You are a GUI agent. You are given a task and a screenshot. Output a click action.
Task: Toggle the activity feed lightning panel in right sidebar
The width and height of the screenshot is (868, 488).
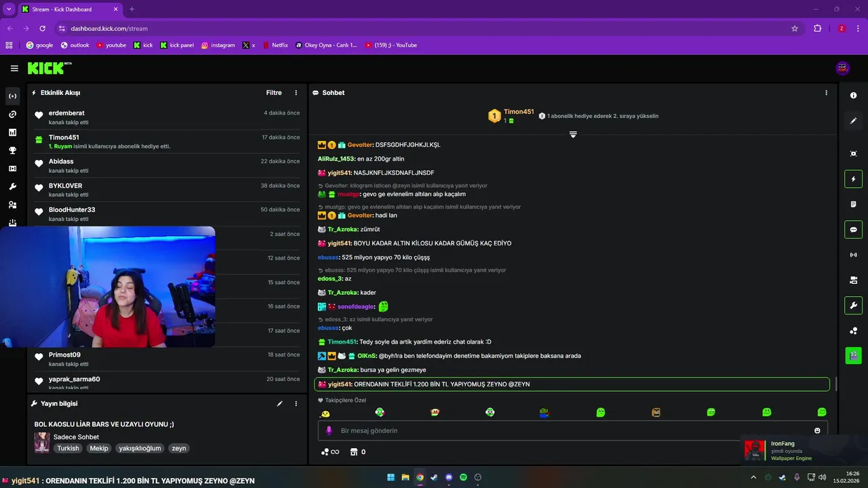point(853,179)
